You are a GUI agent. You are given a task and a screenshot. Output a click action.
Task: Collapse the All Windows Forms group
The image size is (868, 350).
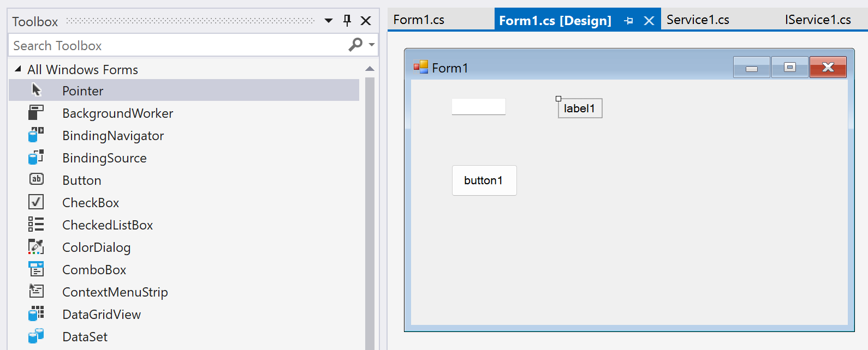point(18,69)
